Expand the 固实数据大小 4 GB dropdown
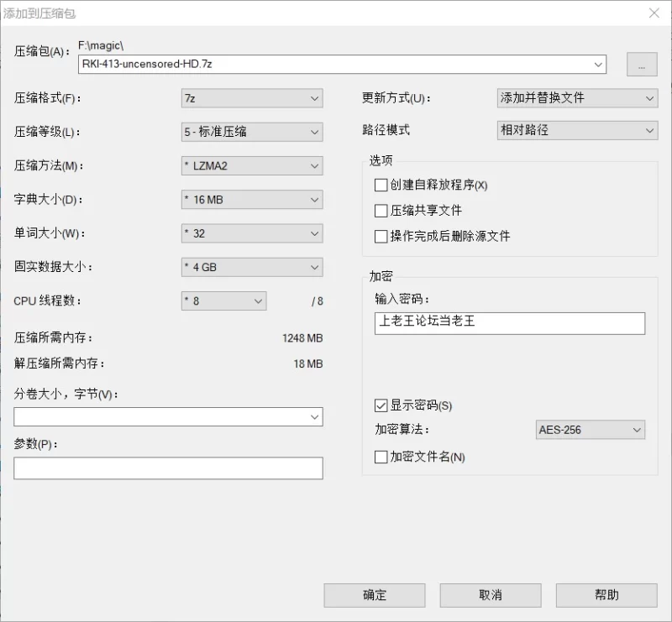 pyautogui.click(x=252, y=267)
